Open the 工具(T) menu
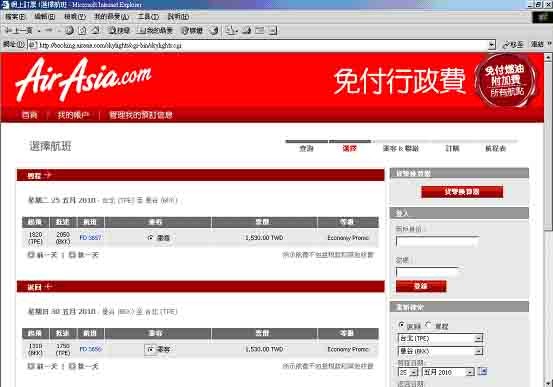Screen dimensions: 553x387 coord(148,16)
